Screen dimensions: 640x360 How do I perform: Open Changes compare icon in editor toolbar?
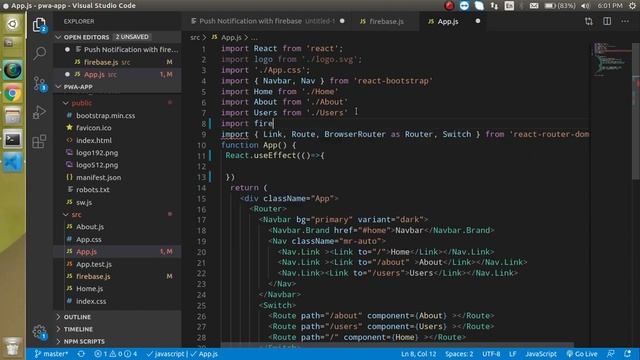coord(589,21)
